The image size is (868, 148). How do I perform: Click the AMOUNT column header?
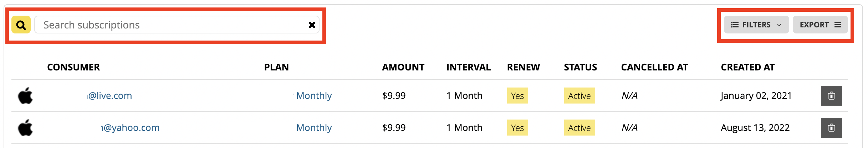click(x=403, y=67)
